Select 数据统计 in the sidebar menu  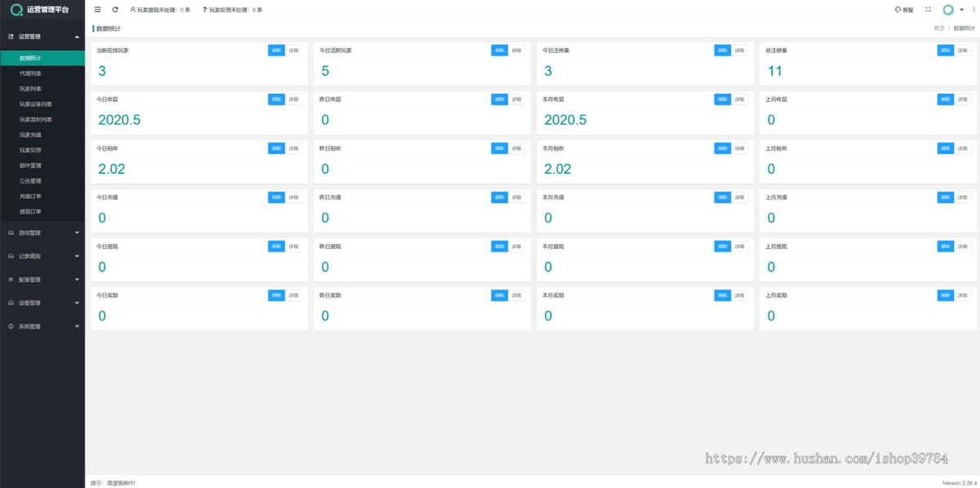[42, 58]
